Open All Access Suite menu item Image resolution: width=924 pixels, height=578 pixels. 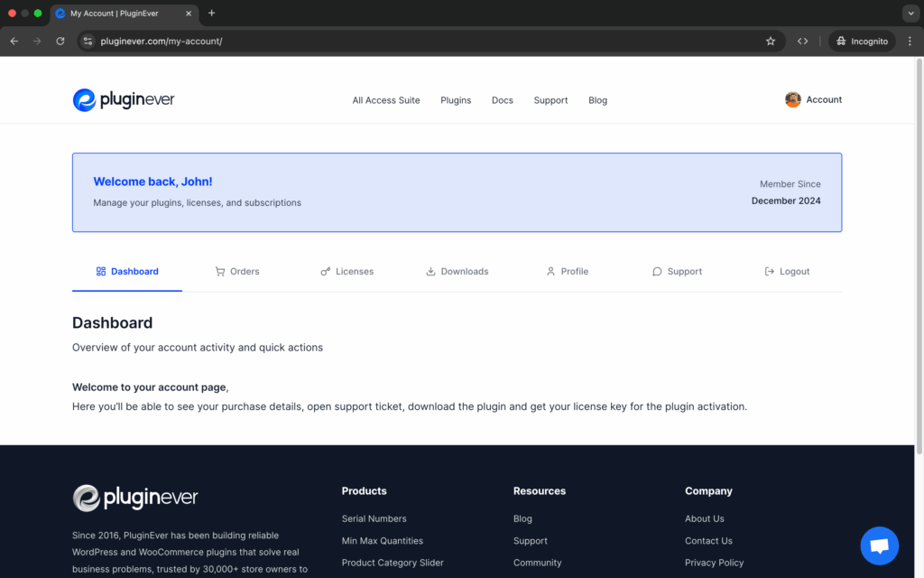tap(386, 100)
